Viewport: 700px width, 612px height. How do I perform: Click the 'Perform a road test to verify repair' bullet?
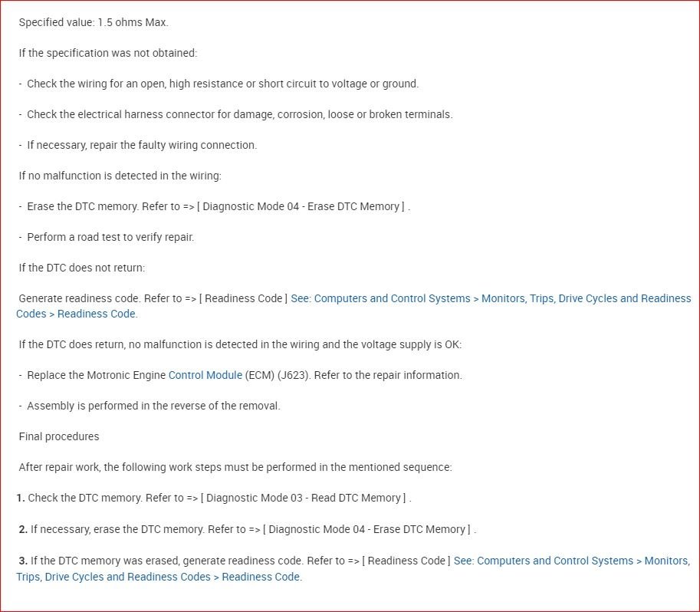tap(110, 237)
